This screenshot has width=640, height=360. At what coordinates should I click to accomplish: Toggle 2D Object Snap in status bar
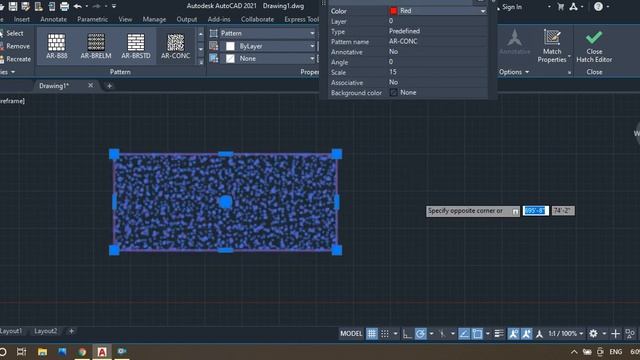(477, 334)
